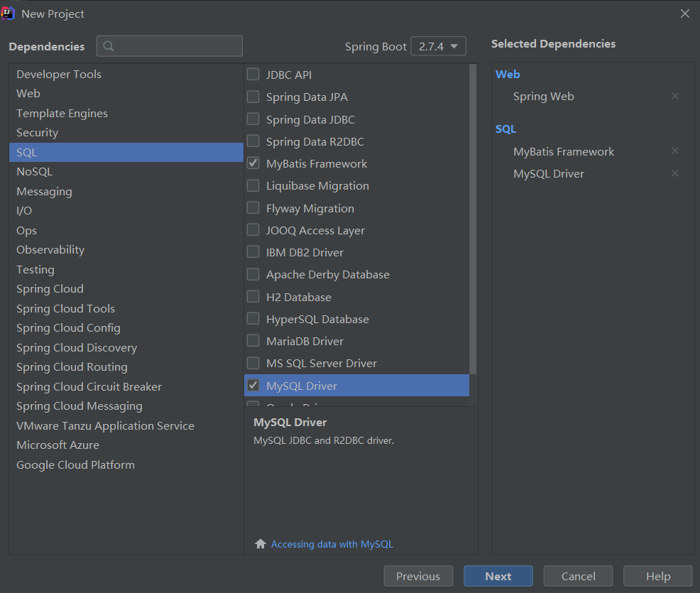Viewport: 700px width, 593px height.
Task: Check Flyway Migration checkbox
Action: point(253,207)
